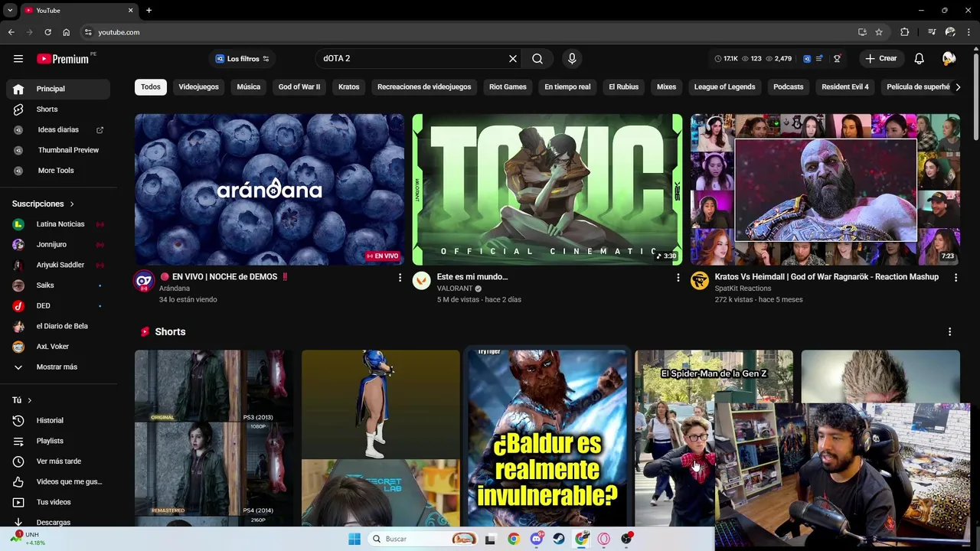Screen dimensions: 980x551
Task: Open the vidIQ list icon in header
Action: [x=820, y=59]
